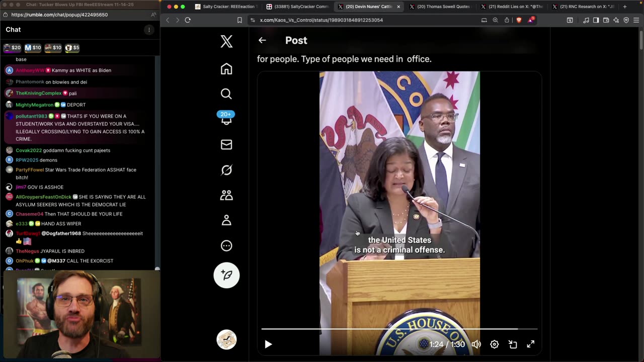This screenshot has width=644, height=362.
Task: Toggle picture-in-picture for the video
Action: [x=513, y=344]
